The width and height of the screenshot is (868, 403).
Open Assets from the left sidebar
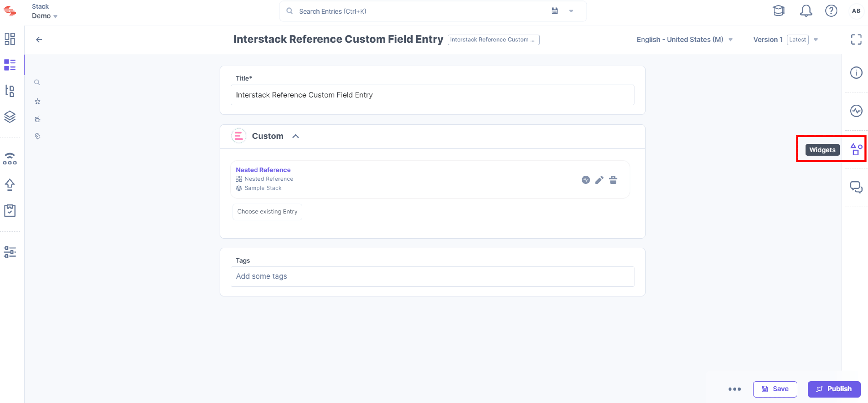[x=10, y=117]
